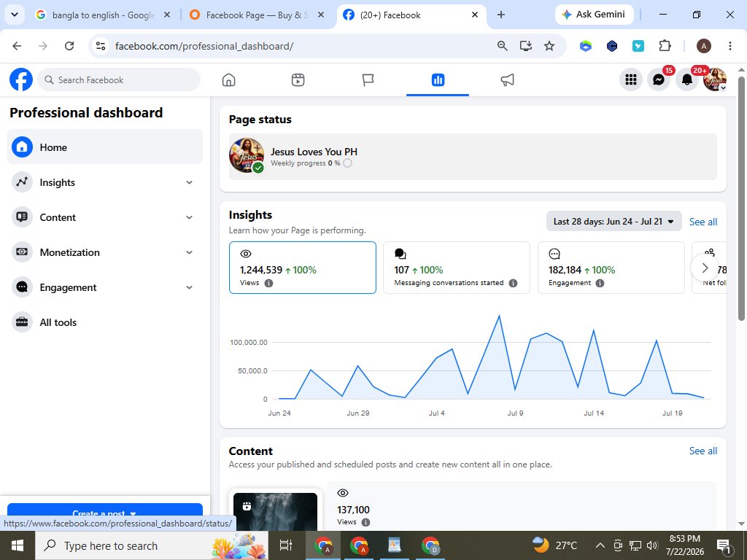Select the Messaging conversations started metric card
The height and width of the screenshot is (560, 747).
click(457, 268)
